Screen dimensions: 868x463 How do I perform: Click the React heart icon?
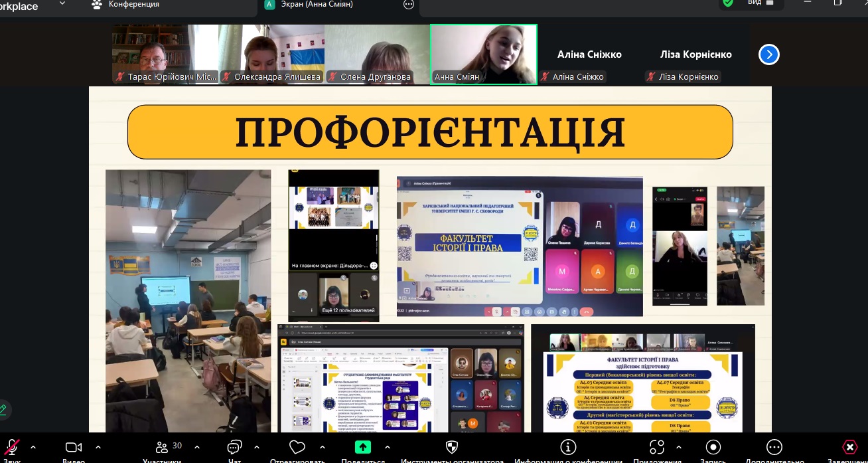[297, 447]
